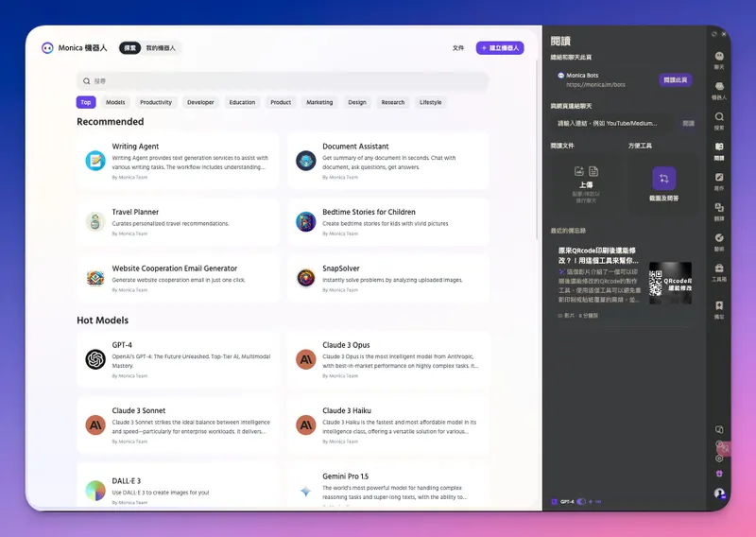
Task: Click the bot search input field
Action: pos(283,81)
